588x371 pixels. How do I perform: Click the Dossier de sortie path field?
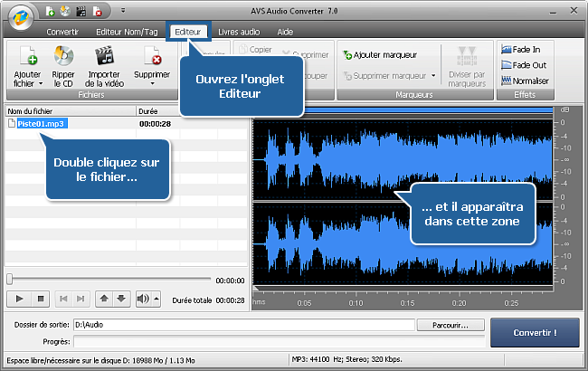click(244, 324)
